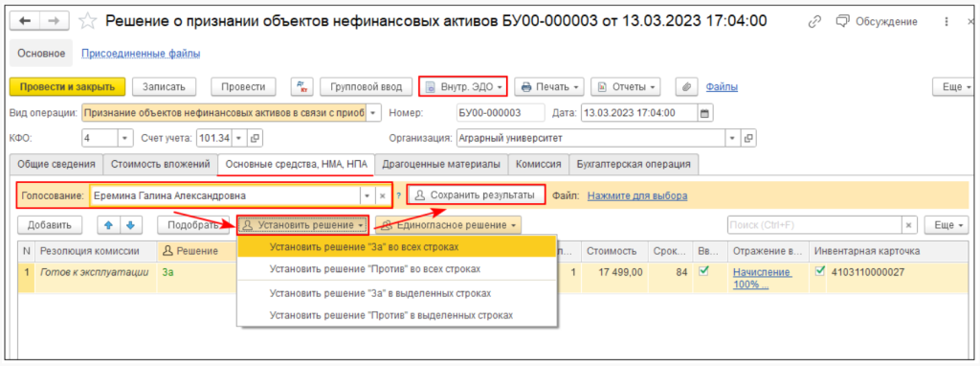Viewport: 980px width, 366px height.
Task: Switch to Общие сведения tab
Action: pyautogui.click(x=56, y=165)
